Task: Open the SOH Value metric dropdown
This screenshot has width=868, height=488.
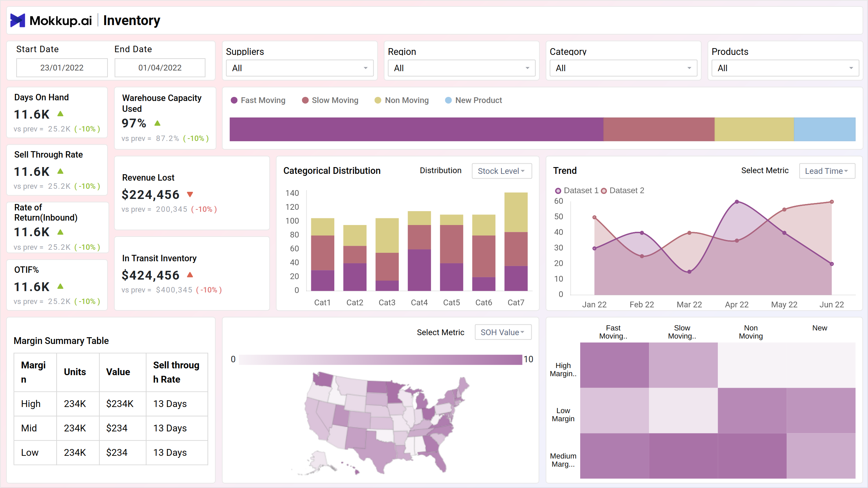Action: 503,332
